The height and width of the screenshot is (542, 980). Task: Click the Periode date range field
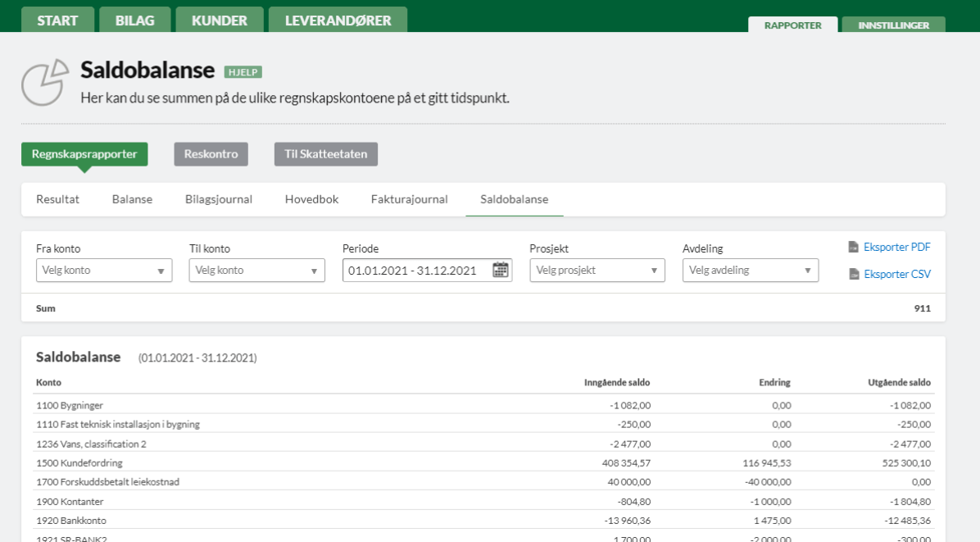click(428, 270)
